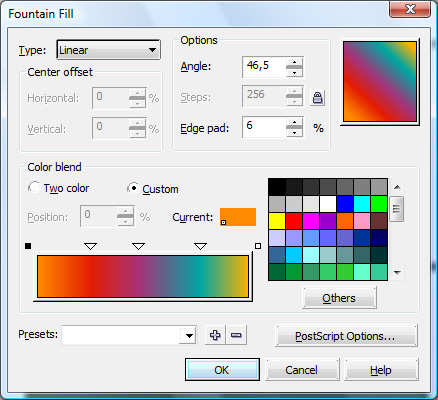Open Others color dialog button
This screenshot has height=400, width=438.
click(x=339, y=298)
